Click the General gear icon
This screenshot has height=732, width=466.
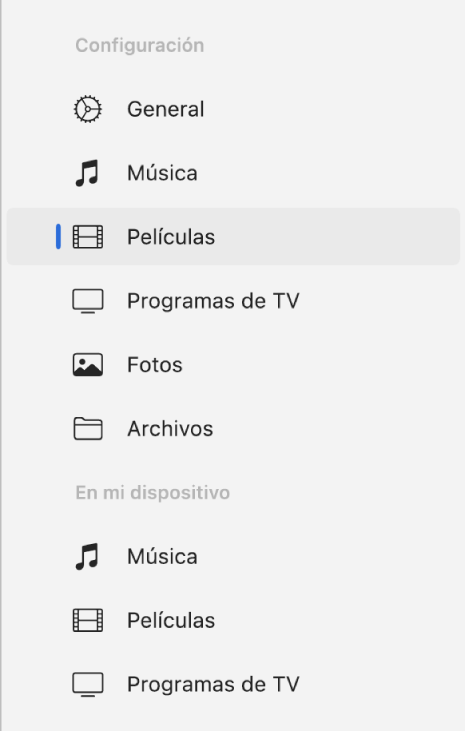point(87,109)
